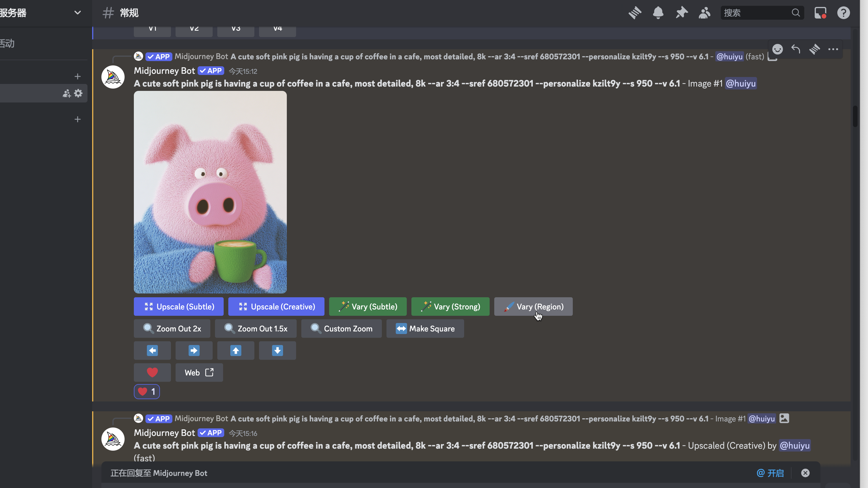
Task: Add reaction via smiley hover icon
Action: [777, 49]
